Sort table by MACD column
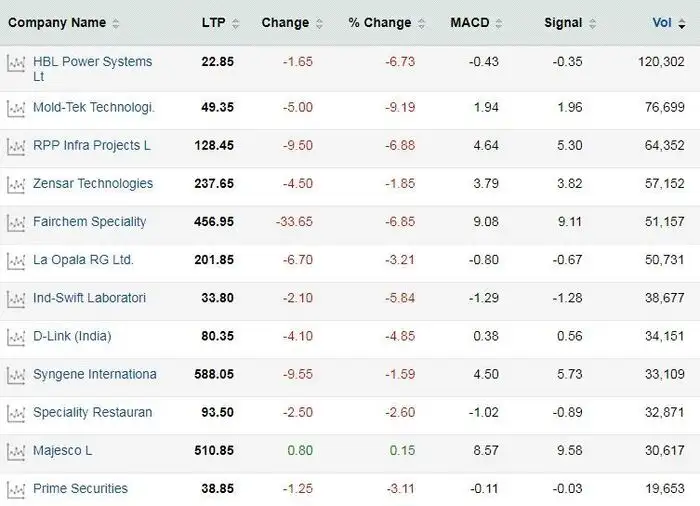Viewport: 700px width, 506px height. [470, 22]
